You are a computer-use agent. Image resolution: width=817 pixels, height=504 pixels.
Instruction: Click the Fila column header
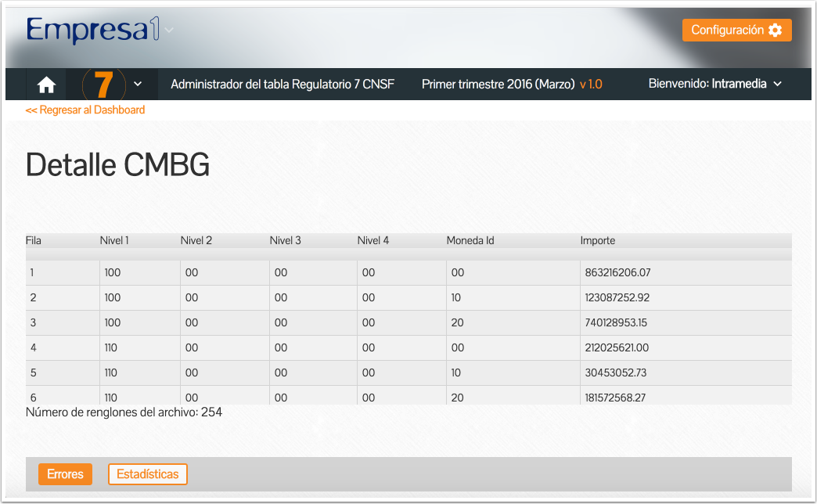pyautogui.click(x=34, y=241)
